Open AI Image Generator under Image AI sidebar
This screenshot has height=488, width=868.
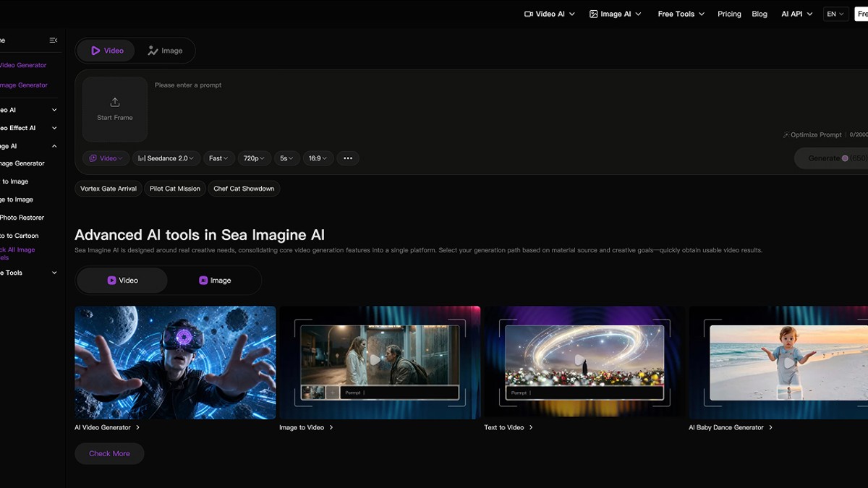(22, 163)
